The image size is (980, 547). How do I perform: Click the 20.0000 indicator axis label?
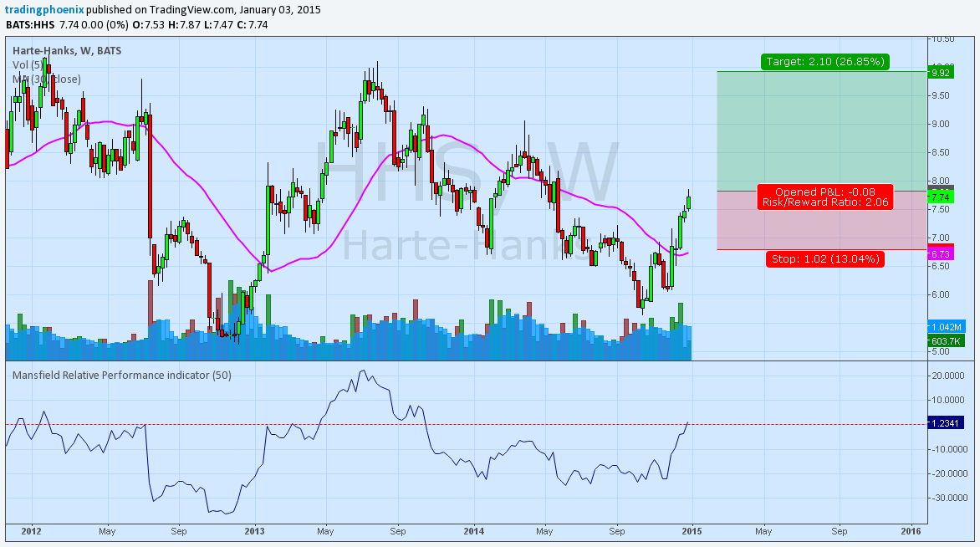(948, 376)
